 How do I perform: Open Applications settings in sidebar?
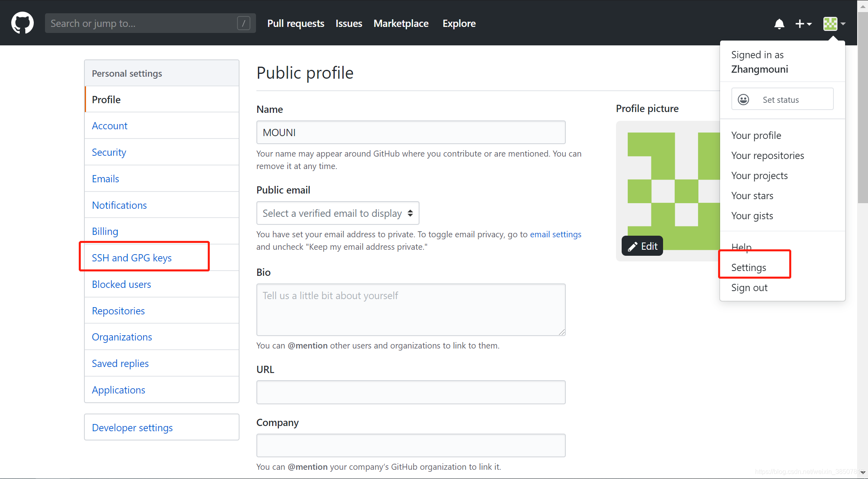[162, 390]
